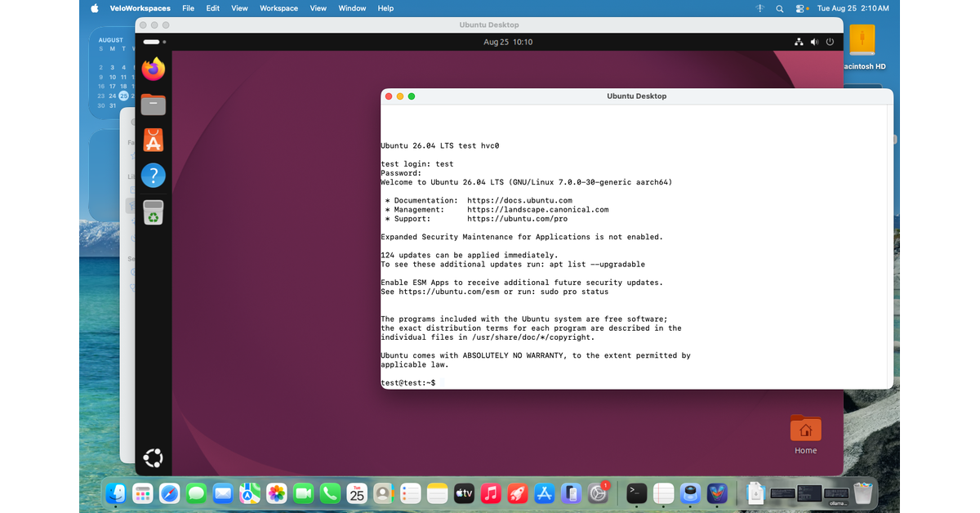Screen dimensions: 980x513
Task: Open System Settings with badge in Dock
Action: 599,493
